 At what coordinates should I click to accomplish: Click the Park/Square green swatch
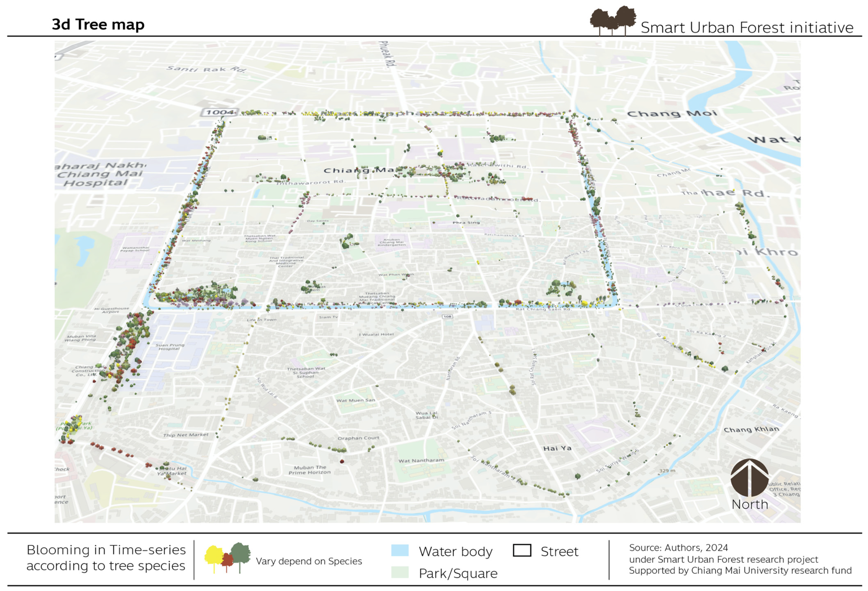coord(400,572)
